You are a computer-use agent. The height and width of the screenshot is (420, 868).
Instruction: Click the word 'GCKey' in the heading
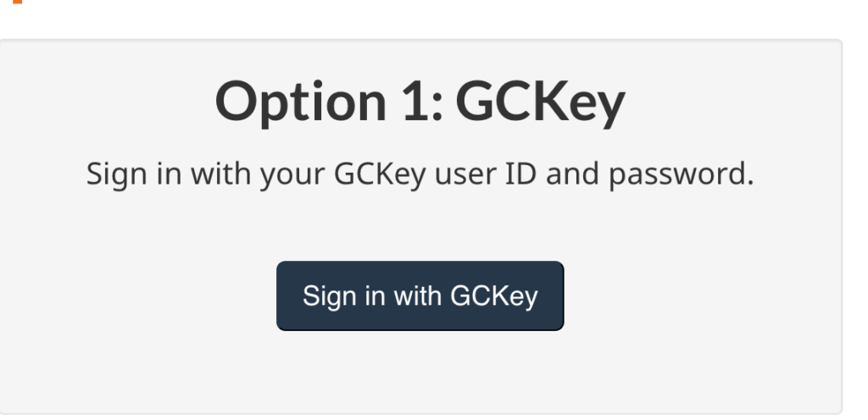[x=541, y=102]
